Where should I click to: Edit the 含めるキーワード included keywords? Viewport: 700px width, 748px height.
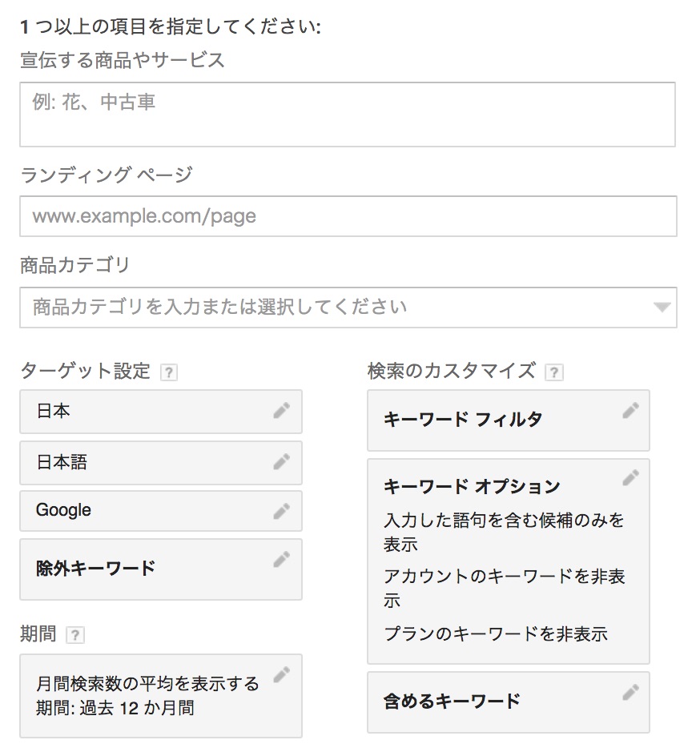630,694
